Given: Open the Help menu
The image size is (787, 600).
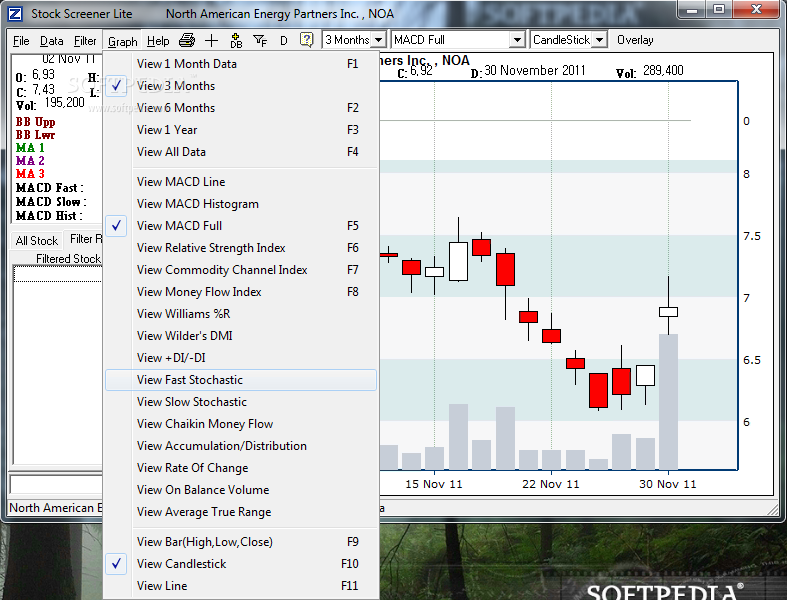Looking at the screenshot, I should (158, 41).
